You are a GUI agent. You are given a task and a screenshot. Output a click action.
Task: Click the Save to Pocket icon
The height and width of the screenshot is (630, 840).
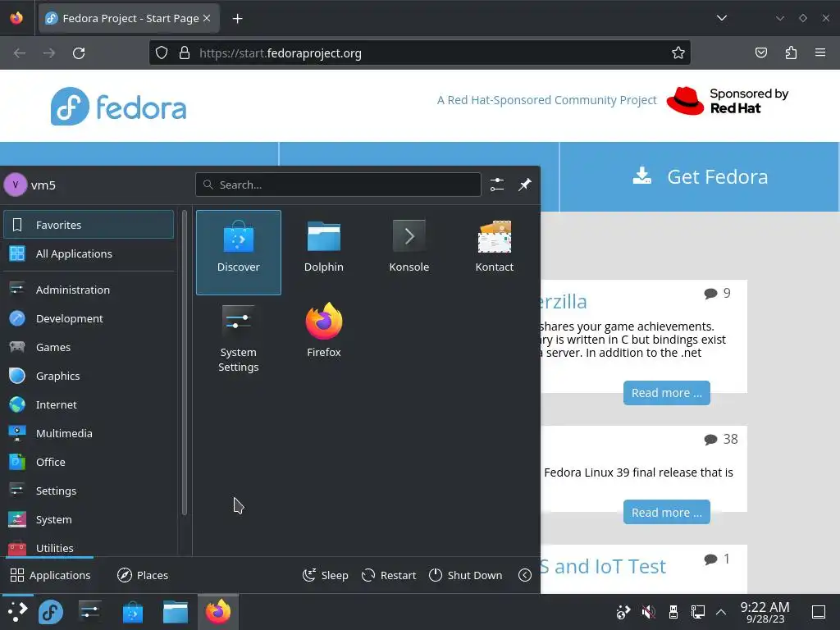pyautogui.click(x=760, y=52)
